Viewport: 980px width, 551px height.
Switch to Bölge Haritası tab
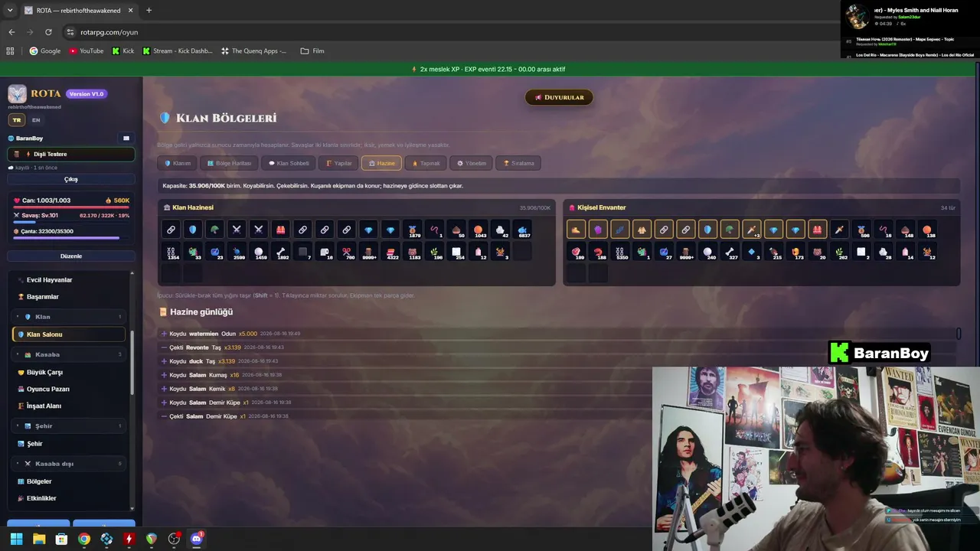click(x=229, y=163)
